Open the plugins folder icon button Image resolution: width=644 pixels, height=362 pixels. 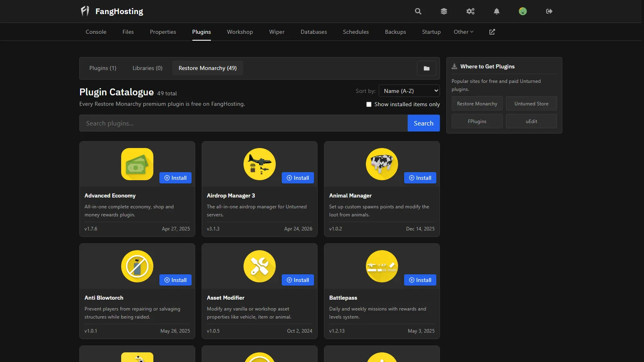coord(427,68)
